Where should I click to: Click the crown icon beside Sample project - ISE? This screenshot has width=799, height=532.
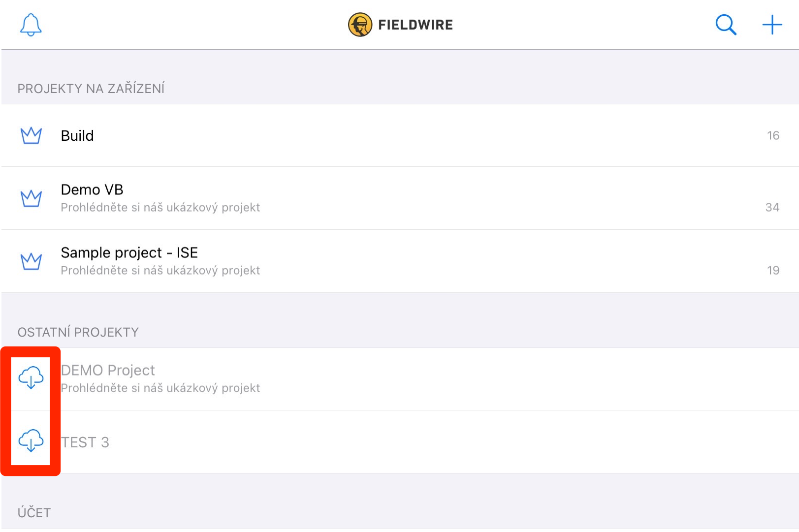[31, 261]
